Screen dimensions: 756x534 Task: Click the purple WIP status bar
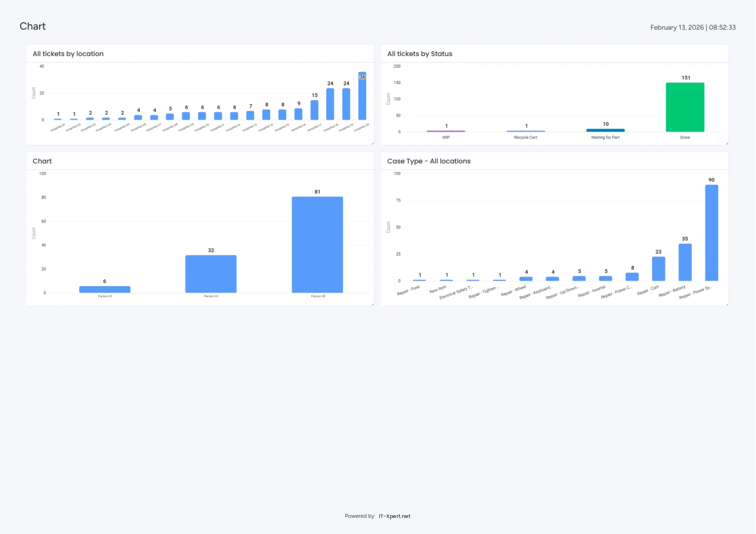(446, 131)
